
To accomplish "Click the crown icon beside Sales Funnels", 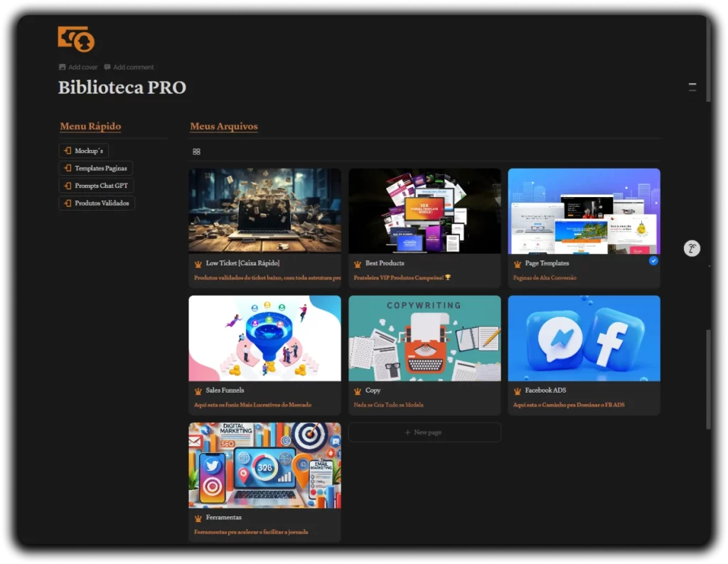I will click(x=198, y=391).
